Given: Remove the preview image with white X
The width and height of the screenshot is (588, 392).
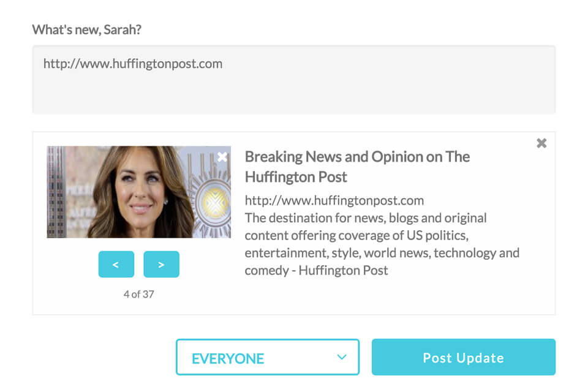Looking at the screenshot, I should pyautogui.click(x=222, y=157).
